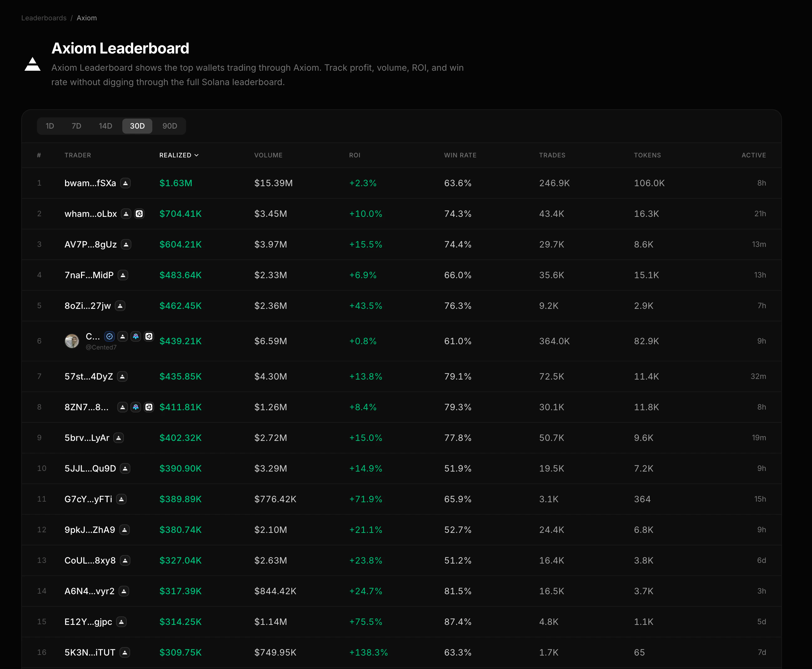
Task: Click tokens value 106.0K
Action: point(649,183)
